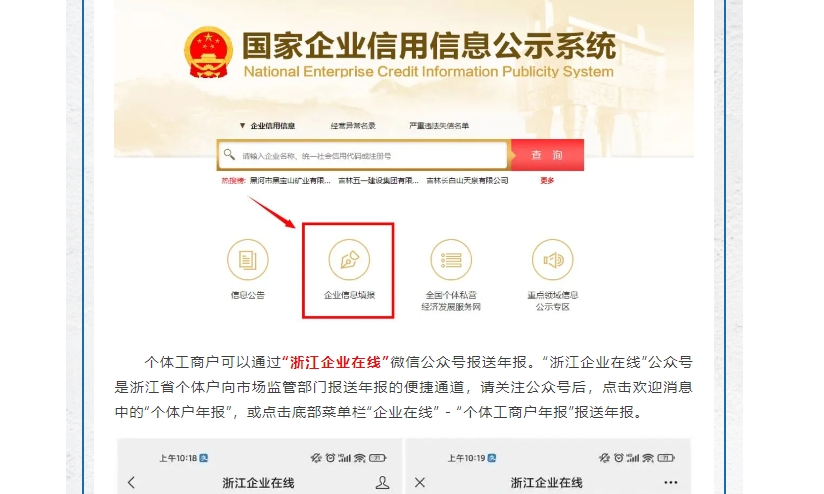The width and height of the screenshot is (824, 494).
Task: Click the magnifier icon in search box
Action: (229, 155)
